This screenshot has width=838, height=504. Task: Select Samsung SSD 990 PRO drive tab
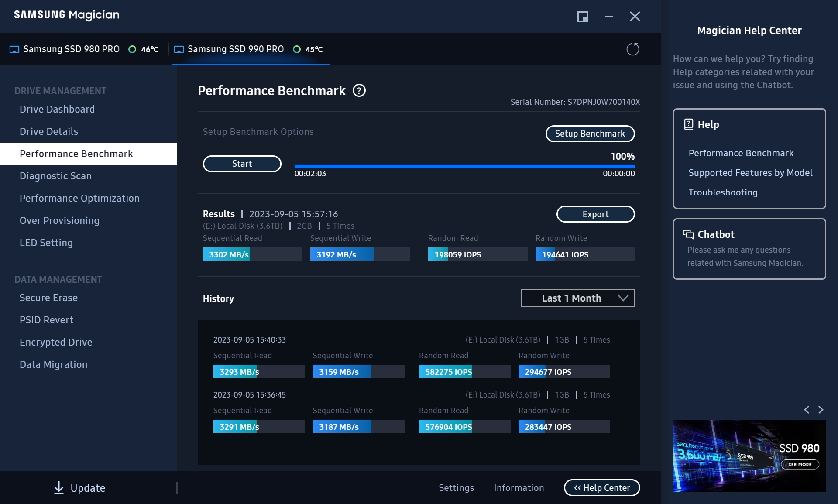point(236,49)
